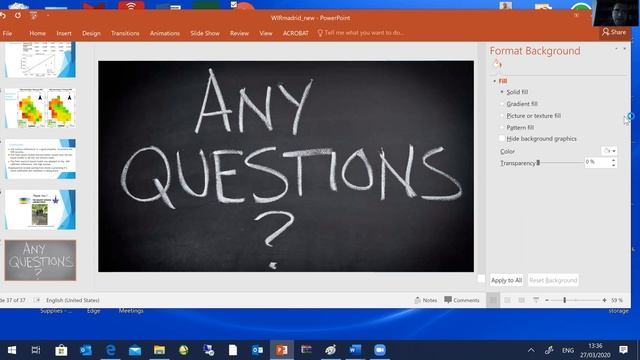
Task: Click the zoom slider handle in the status bar
Action: (x=564, y=300)
